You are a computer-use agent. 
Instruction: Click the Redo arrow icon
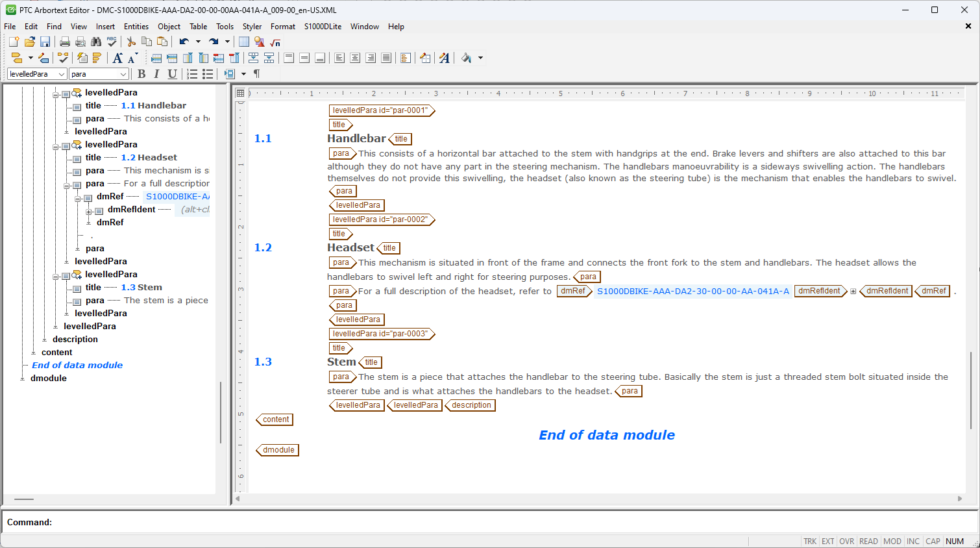pos(214,42)
